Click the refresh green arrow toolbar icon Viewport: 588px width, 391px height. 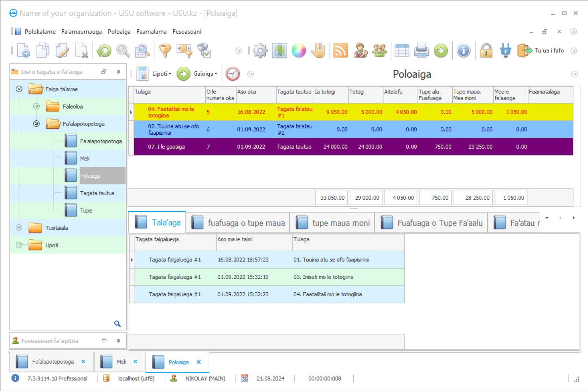point(104,51)
